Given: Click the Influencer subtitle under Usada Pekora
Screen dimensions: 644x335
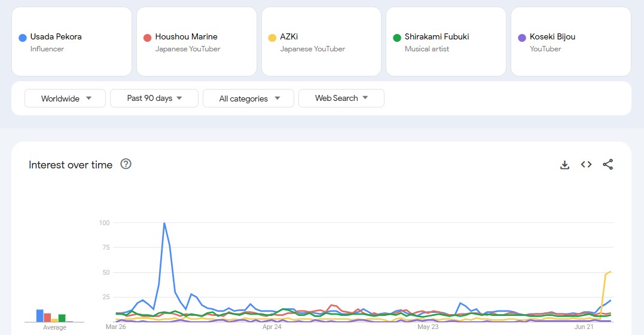Looking at the screenshot, I should pyautogui.click(x=47, y=49).
